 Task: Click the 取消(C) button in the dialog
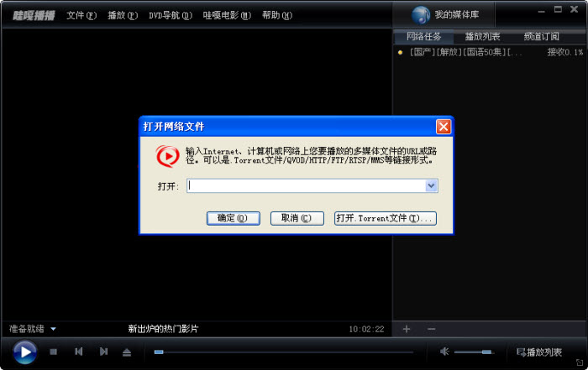click(x=297, y=218)
